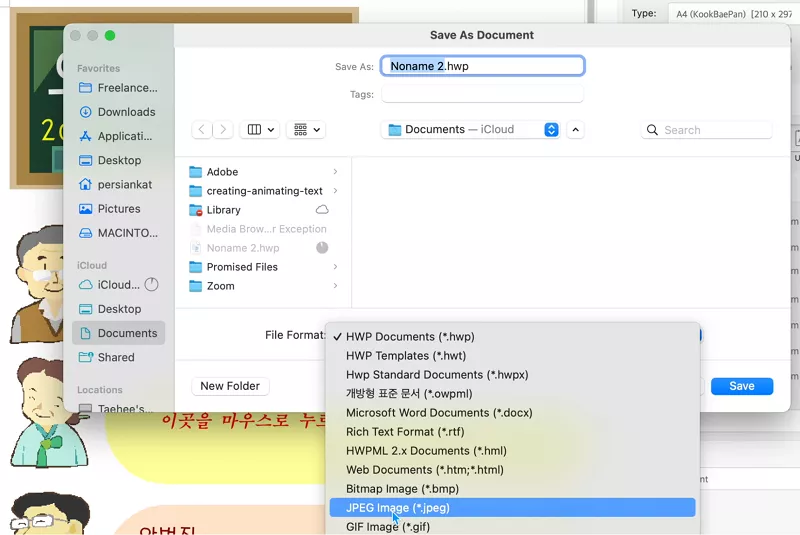Image resolution: width=800 pixels, height=535 pixels.
Task: Select Rich Text Format (*.rtf)
Action: [x=512, y=432]
